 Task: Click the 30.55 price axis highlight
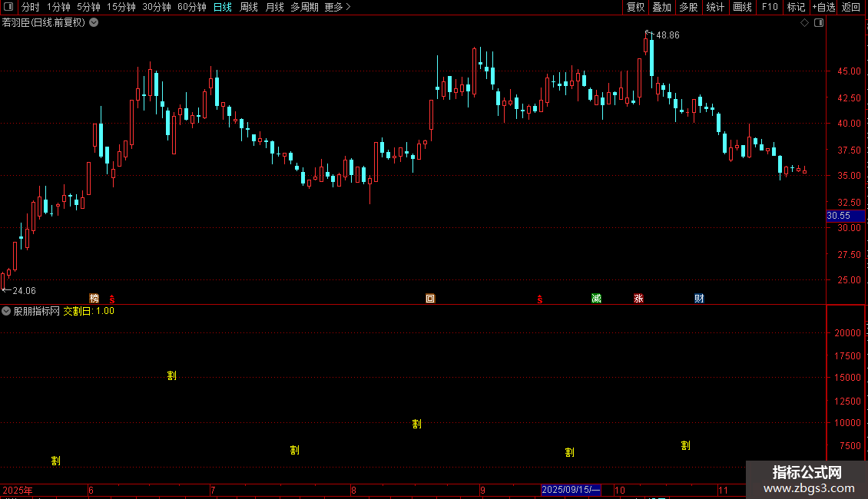[x=845, y=216]
